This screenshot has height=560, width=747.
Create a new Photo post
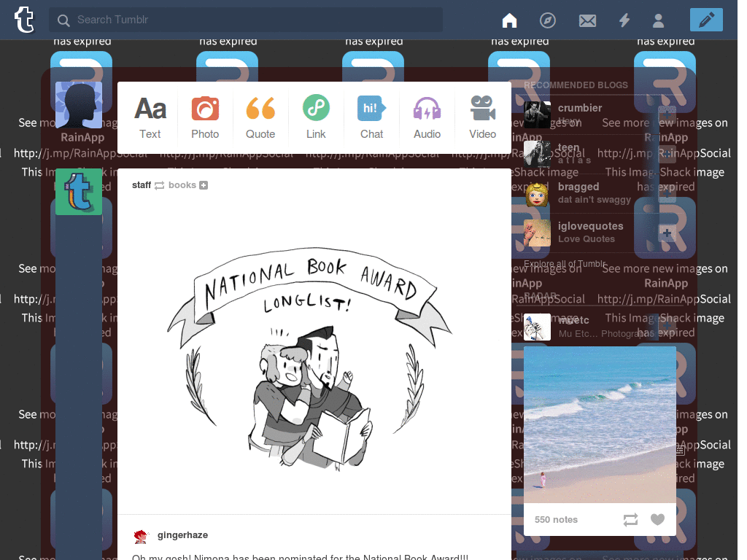pos(205,117)
